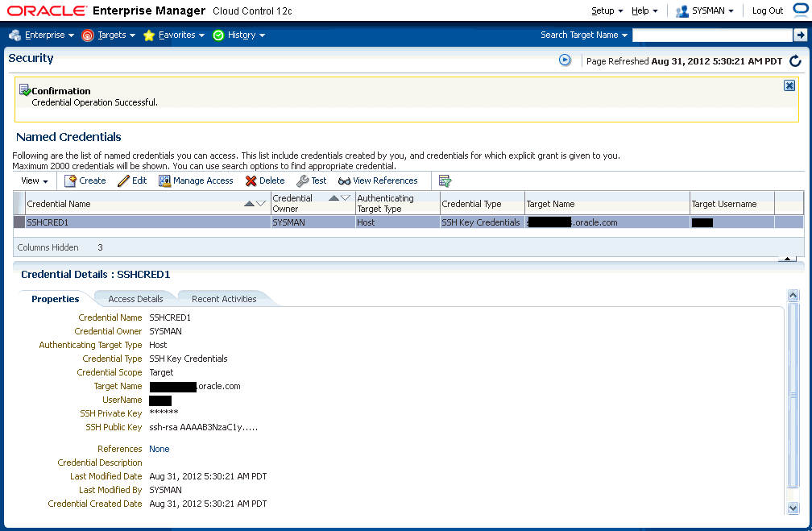Click SSH Key Credentials cell
The height and width of the screenshot is (531, 812).
[481, 222]
